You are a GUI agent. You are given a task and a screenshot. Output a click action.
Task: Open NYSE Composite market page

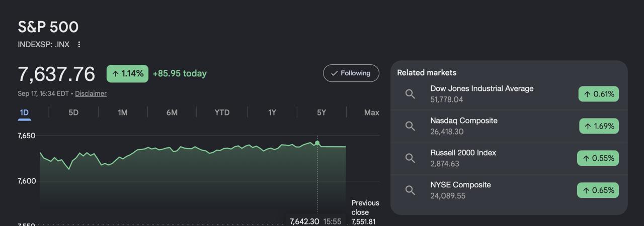coord(509,190)
